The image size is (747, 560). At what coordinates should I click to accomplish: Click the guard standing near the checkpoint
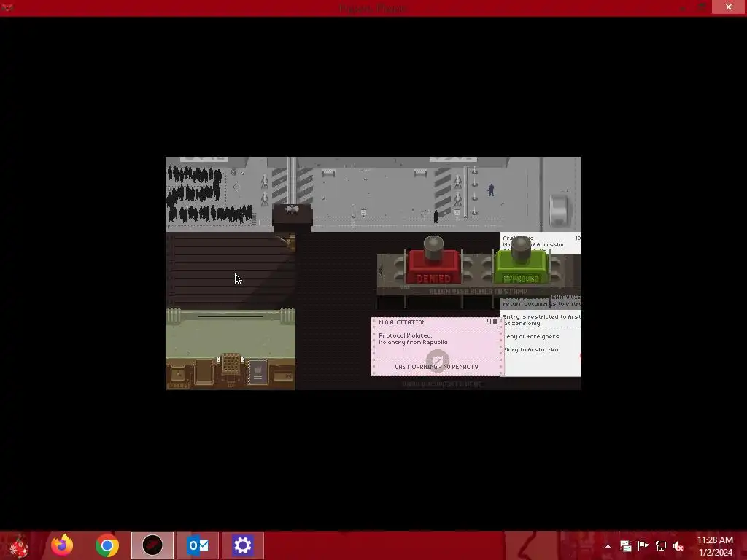[491, 190]
